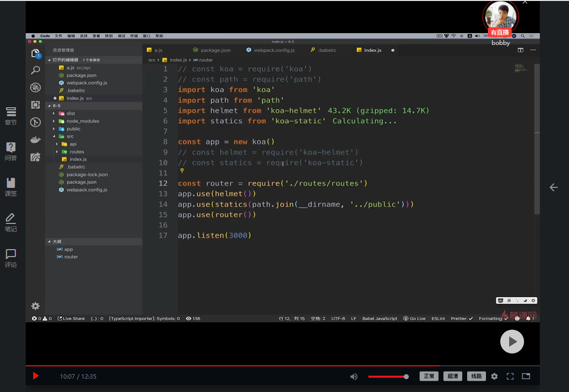Switch to the webpack.config.js tab

pos(274,50)
